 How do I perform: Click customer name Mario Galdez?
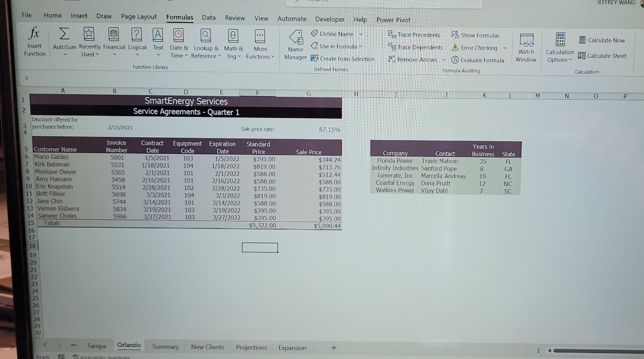click(x=51, y=157)
